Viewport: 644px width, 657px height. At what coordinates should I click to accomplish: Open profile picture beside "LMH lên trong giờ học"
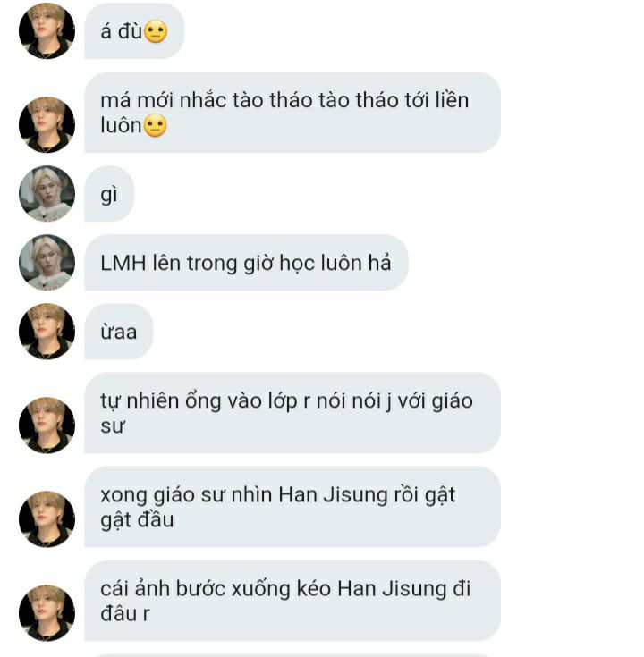pyautogui.click(x=47, y=262)
